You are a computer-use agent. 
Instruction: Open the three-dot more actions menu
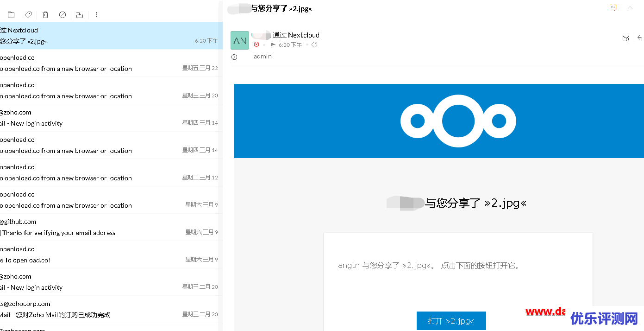[x=97, y=14]
